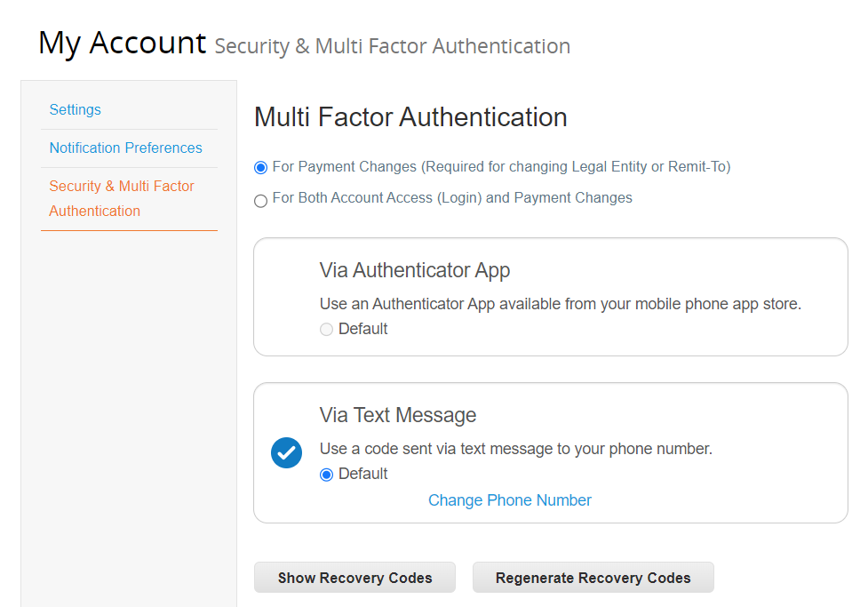868x607 pixels.
Task: Show Recovery Codes
Action: (354, 578)
